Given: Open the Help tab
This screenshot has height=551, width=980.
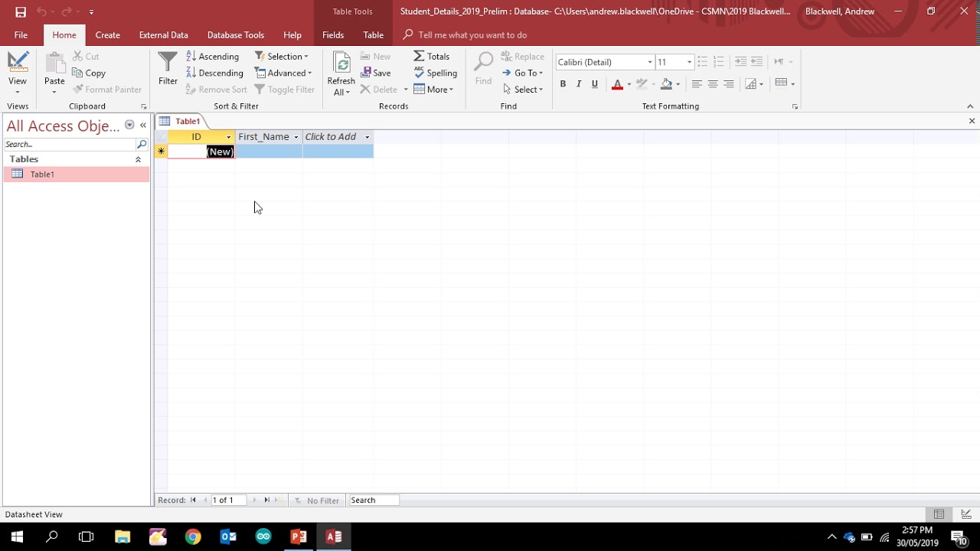Looking at the screenshot, I should 292,34.
